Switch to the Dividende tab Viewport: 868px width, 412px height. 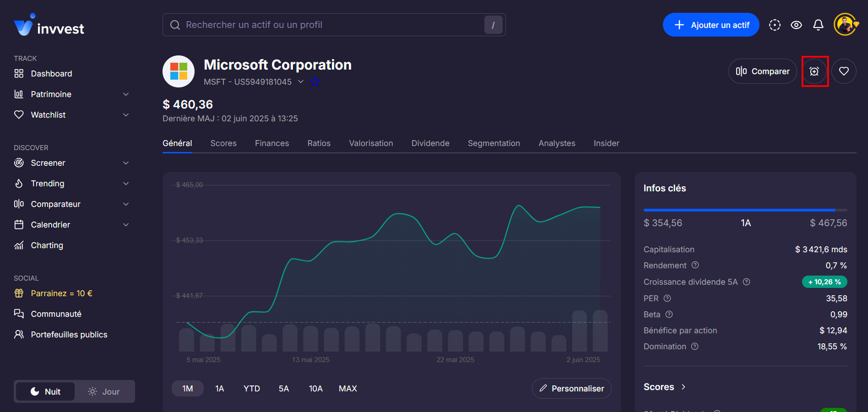(x=430, y=143)
